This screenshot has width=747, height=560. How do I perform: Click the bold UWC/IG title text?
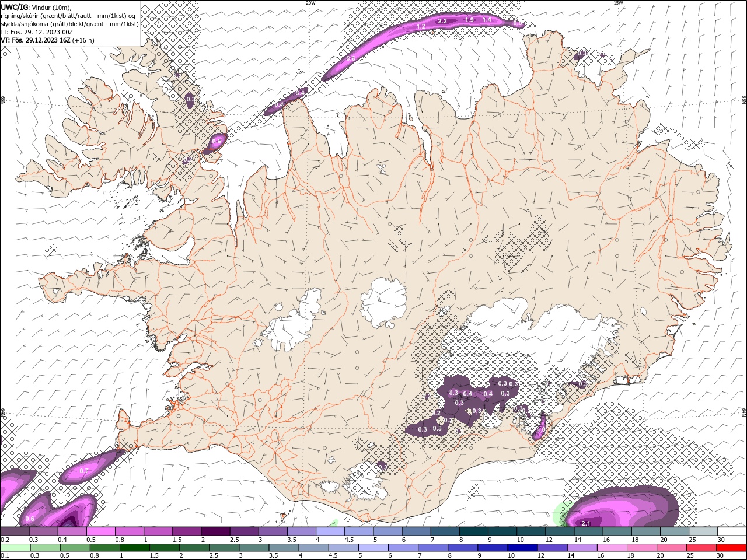click(15, 7)
